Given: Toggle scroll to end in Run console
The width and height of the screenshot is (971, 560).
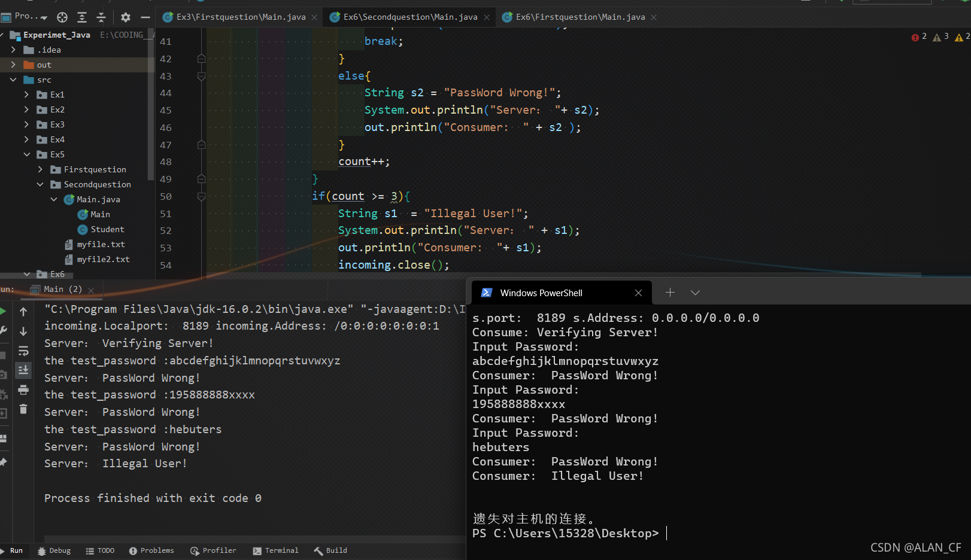Looking at the screenshot, I should coord(23,370).
